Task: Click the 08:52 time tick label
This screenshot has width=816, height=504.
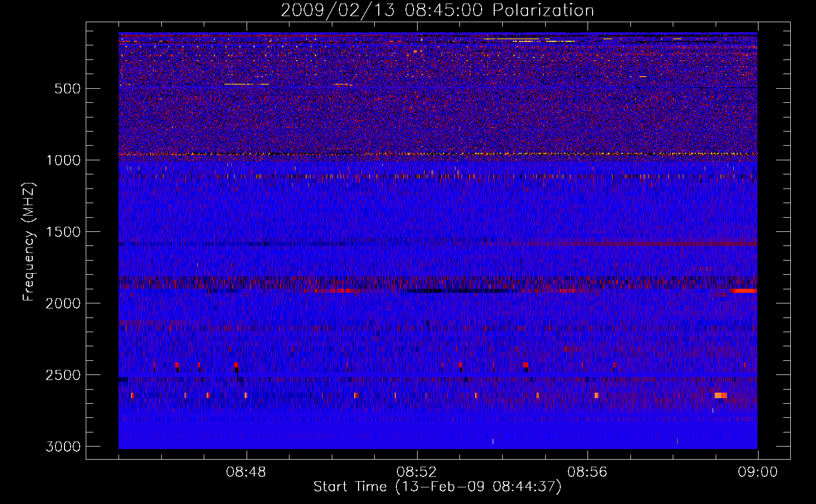Action: click(417, 472)
